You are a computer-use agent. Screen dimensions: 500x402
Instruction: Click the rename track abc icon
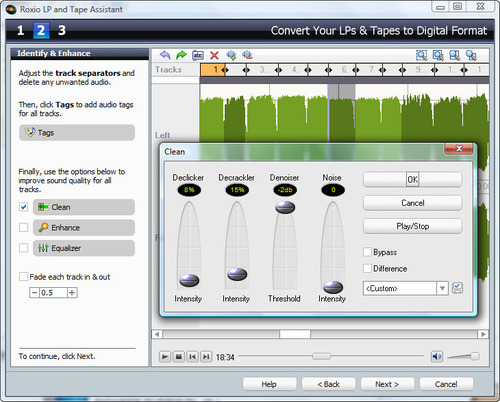(198, 55)
